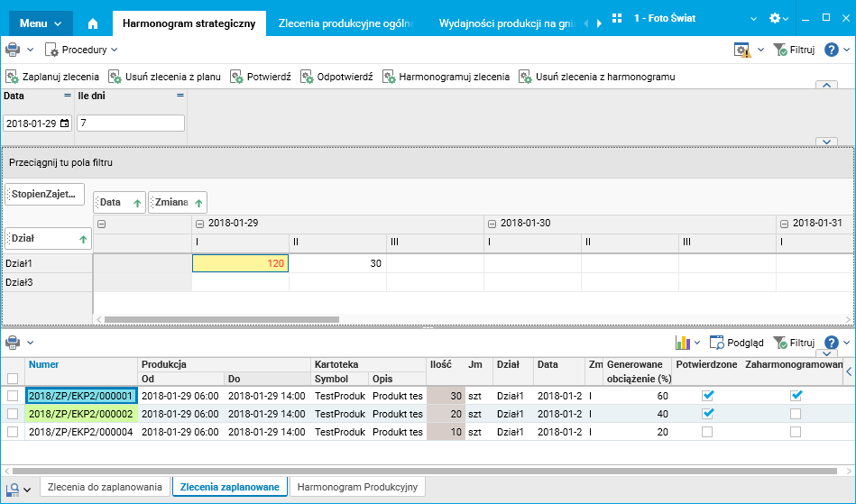Switch to Zlecenia produkcyjne ogólne tab
This screenshot has height=504, width=856.
point(346,23)
